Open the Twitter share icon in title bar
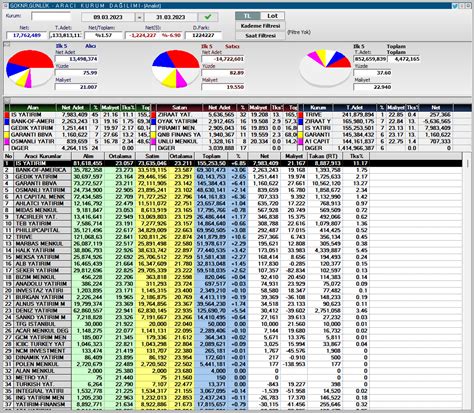Viewport: 474px width, 413px height. click(455, 6)
